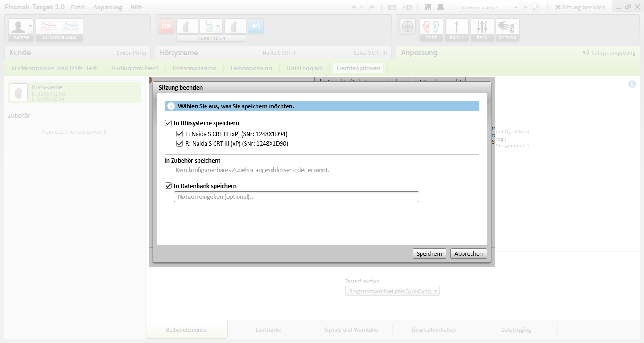Click the help question mark in dialog
The height and width of the screenshot is (343, 644).
tap(171, 106)
